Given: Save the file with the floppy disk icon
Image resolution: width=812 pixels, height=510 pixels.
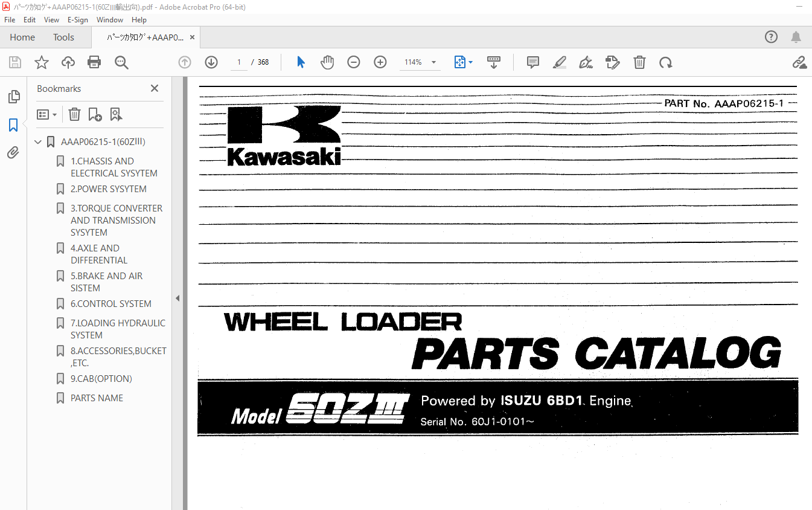Looking at the screenshot, I should (15, 62).
